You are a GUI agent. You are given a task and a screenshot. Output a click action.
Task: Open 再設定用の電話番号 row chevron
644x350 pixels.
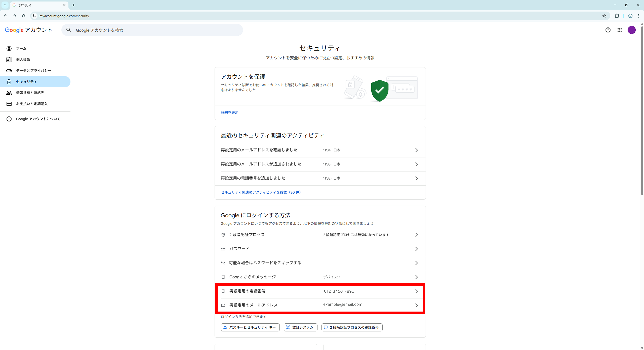pos(416,291)
